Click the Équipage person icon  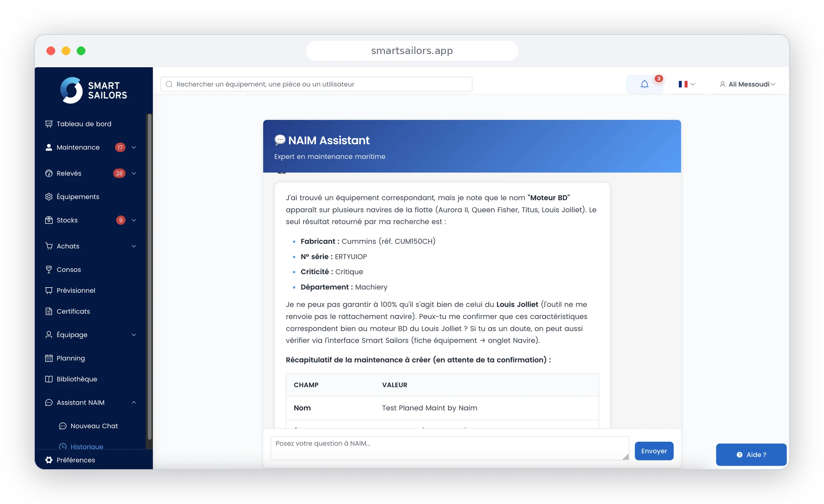tap(49, 335)
